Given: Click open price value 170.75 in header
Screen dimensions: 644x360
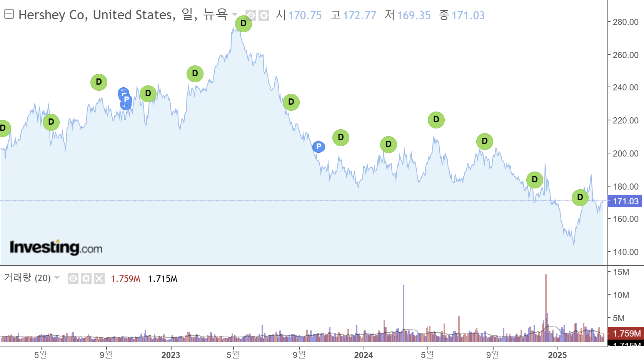Looking at the screenshot, I should pyautogui.click(x=305, y=15).
